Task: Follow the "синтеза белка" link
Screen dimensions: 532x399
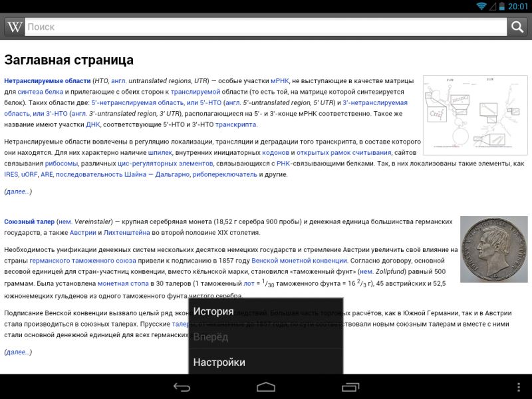Action: 41,92
